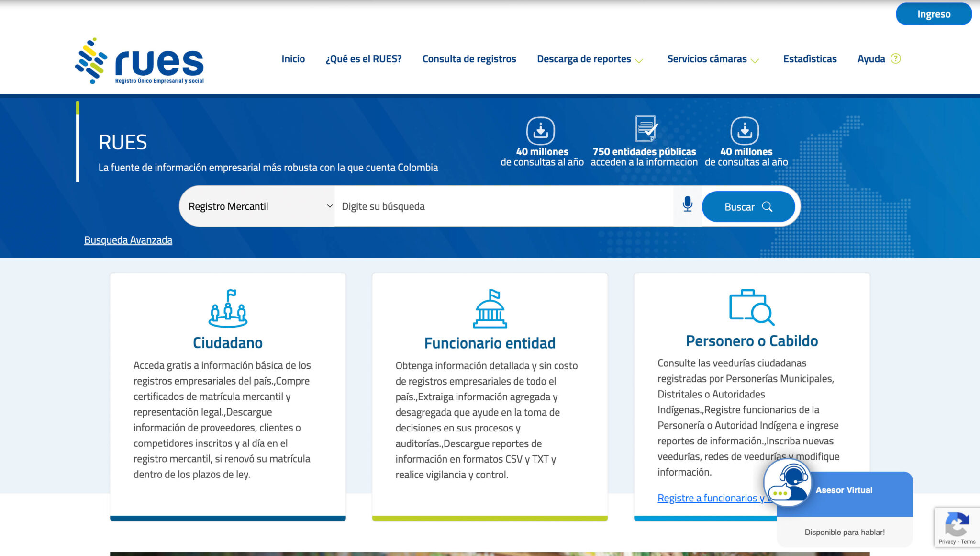Screen dimensions: 980x556
Task: Open the Asesor Virtual chat icon
Action: click(790, 485)
